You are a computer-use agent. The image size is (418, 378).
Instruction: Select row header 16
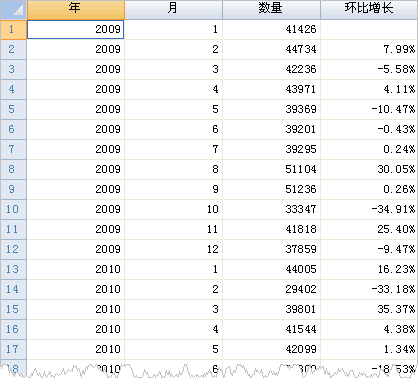click(13, 330)
